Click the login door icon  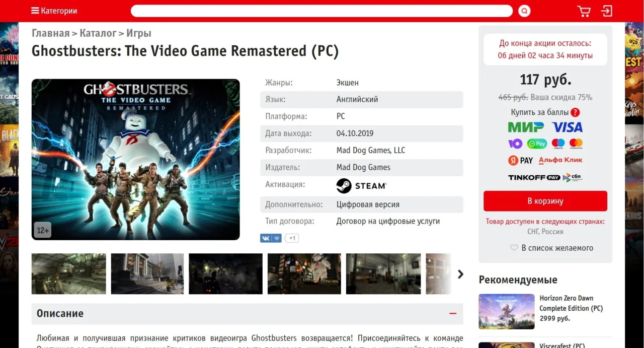pyautogui.click(x=607, y=11)
